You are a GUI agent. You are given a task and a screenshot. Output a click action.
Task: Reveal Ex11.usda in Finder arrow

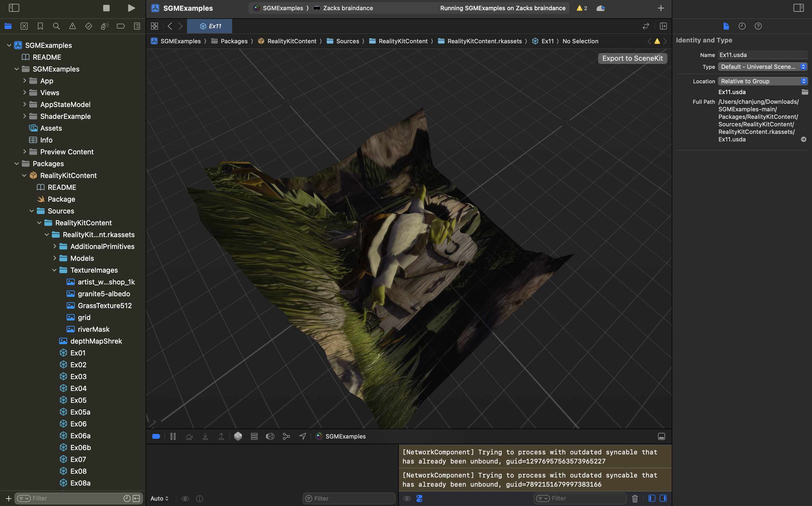click(804, 139)
